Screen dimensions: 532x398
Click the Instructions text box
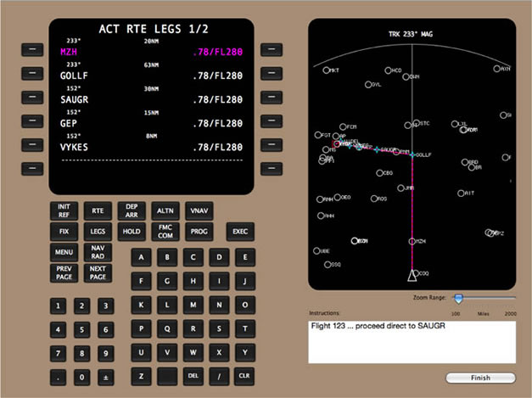coord(412,342)
